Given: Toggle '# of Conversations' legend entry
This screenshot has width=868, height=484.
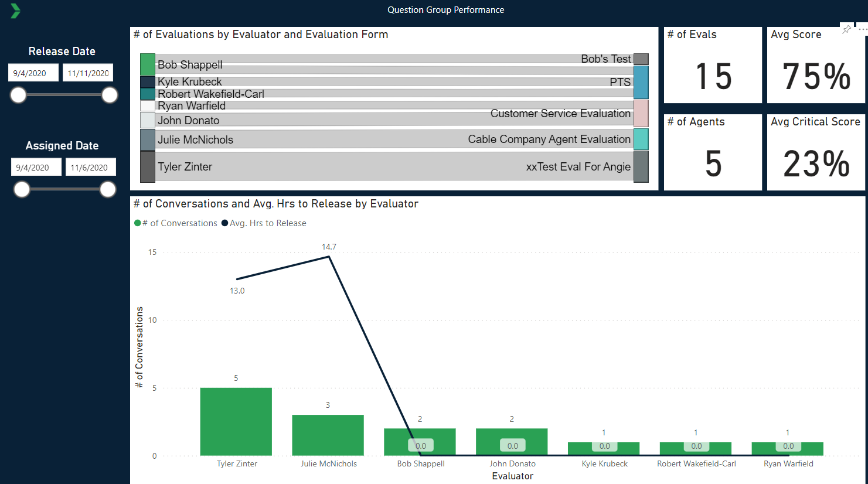Looking at the screenshot, I should coord(176,223).
